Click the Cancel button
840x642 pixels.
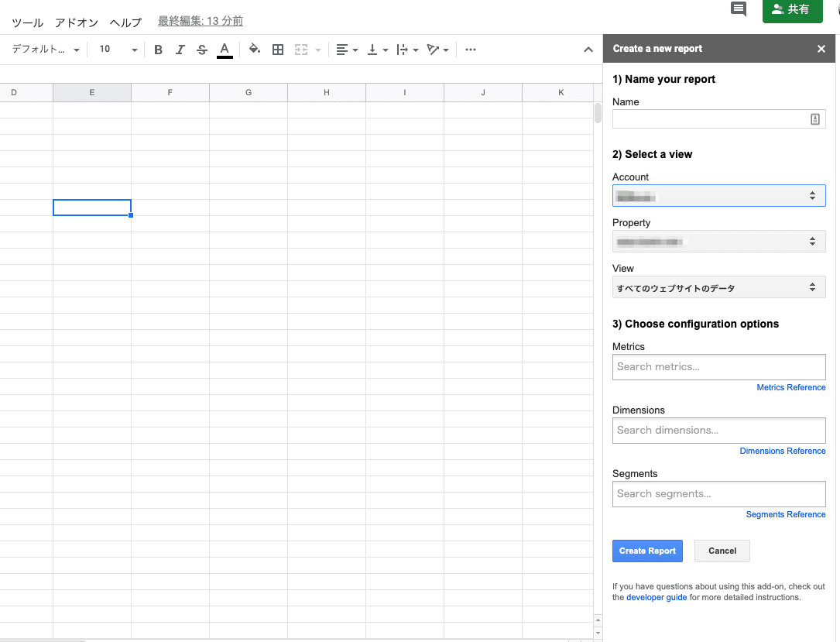coord(722,551)
